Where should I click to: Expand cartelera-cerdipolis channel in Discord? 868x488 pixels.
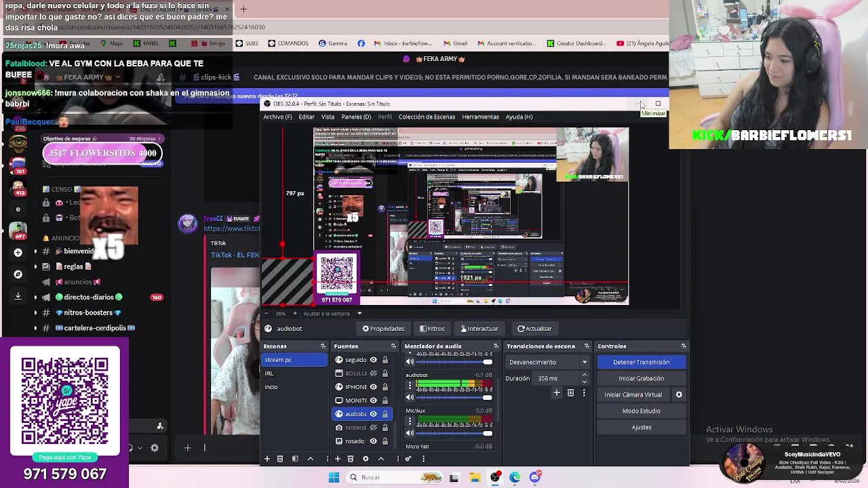(35, 328)
